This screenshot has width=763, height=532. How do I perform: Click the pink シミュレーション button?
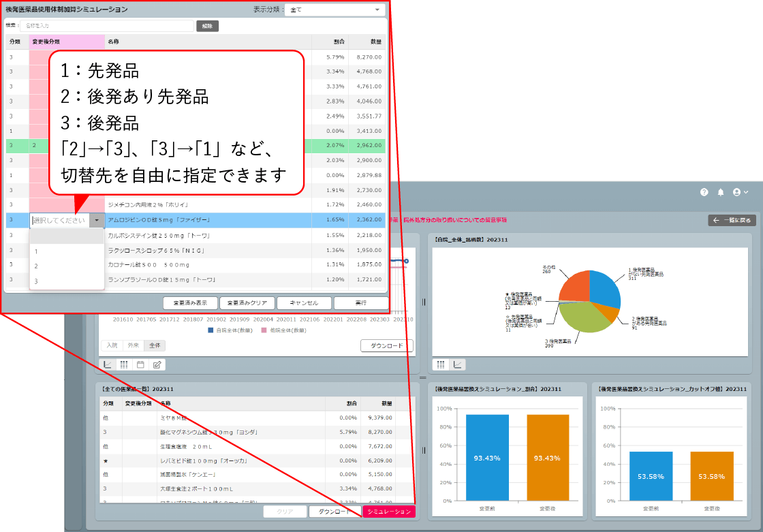[x=389, y=512]
